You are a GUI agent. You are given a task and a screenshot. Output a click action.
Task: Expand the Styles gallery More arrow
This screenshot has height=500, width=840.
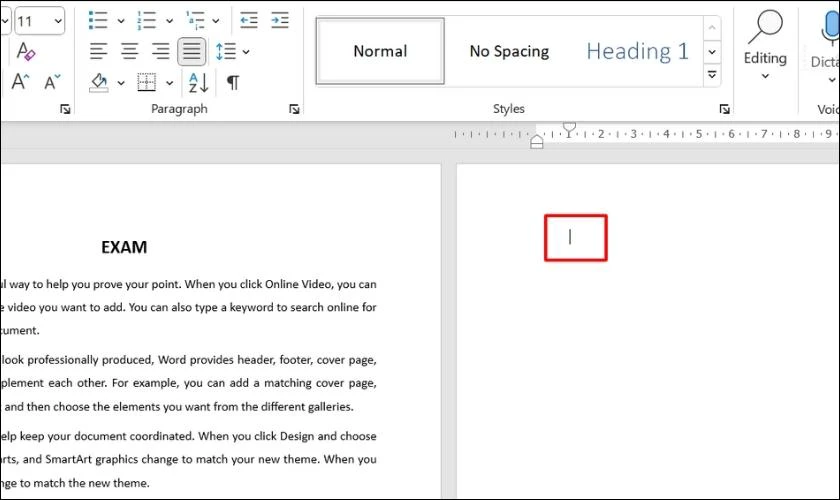point(712,74)
